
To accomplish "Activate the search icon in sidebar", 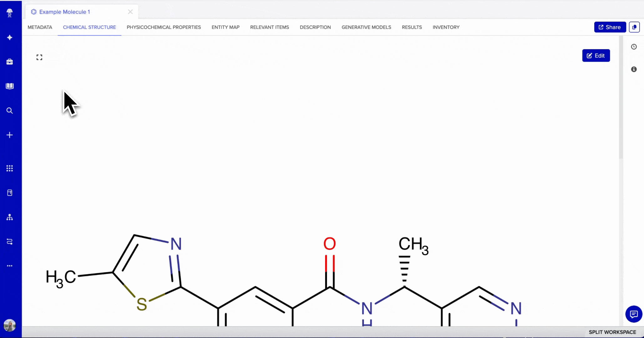I will [x=10, y=110].
